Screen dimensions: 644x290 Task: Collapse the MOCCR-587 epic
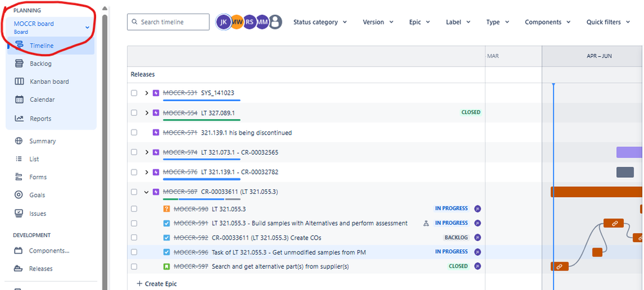[147, 191]
